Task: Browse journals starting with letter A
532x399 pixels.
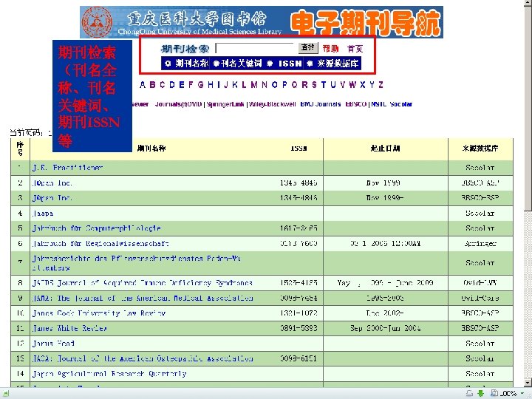Action: 143,85
